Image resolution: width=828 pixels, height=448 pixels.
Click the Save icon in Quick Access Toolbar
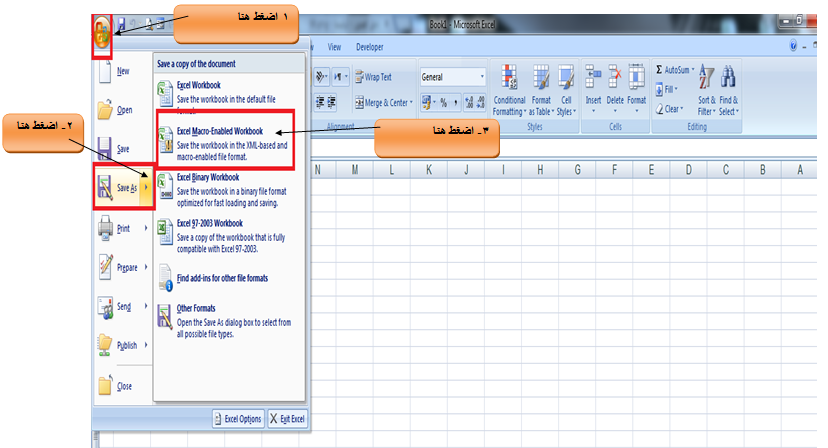[121, 24]
